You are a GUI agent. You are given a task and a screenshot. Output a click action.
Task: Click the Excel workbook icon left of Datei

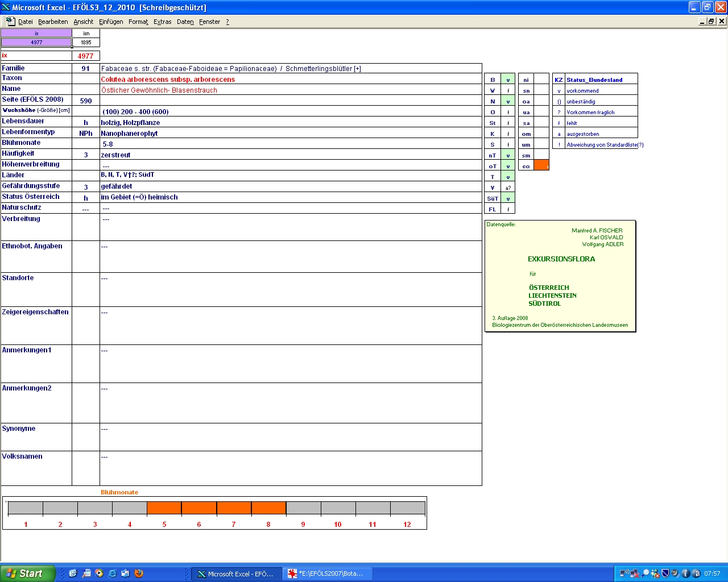click(10, 21)
